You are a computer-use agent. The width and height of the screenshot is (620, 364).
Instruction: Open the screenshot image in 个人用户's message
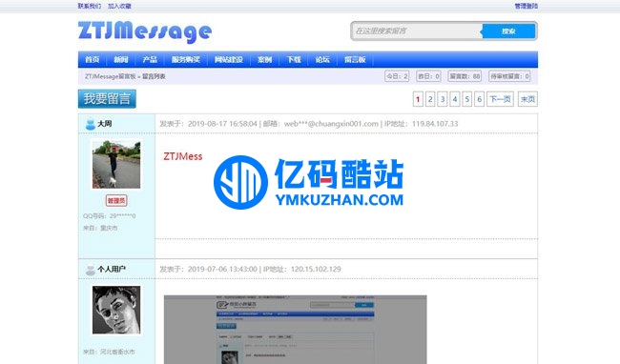pyautogui.click(x=296, y=330)
